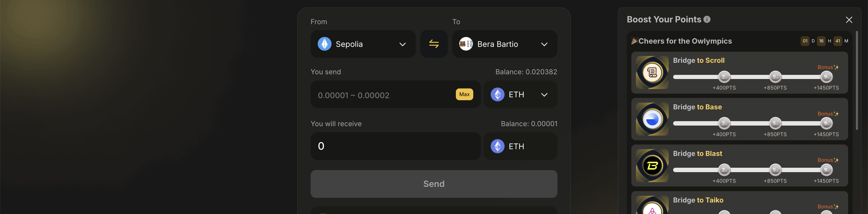Close the Boost Your Points panel
The width and height of the screenshot is (868, 214).
click(849, 20)
